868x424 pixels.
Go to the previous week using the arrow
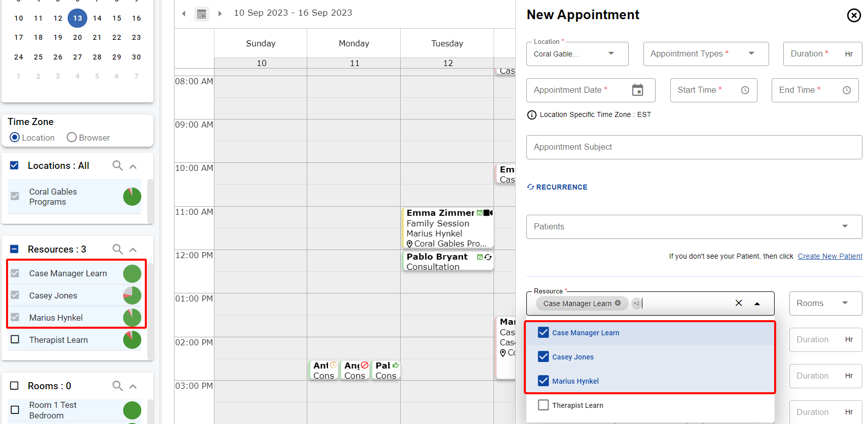coord(184,14)
